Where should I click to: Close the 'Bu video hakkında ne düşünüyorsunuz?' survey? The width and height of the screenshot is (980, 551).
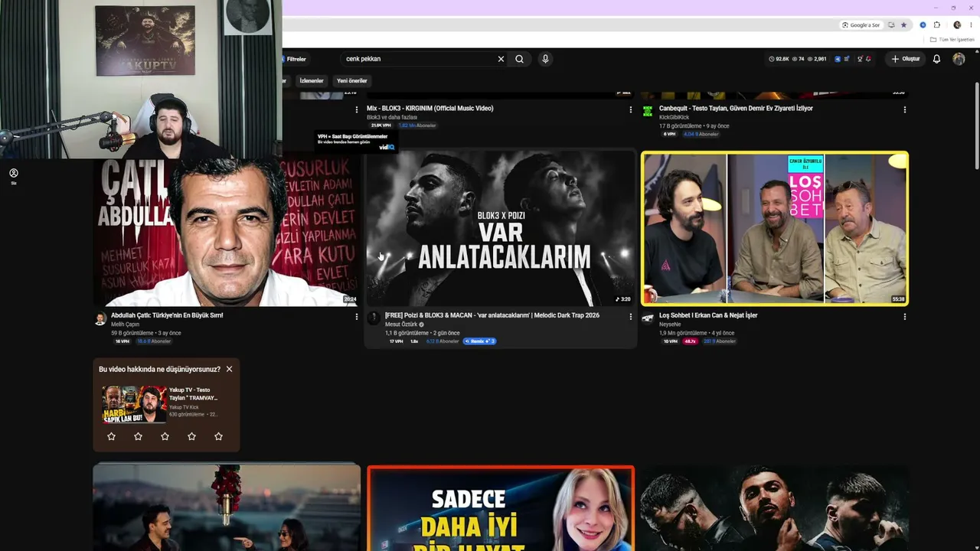pos(229,369)
